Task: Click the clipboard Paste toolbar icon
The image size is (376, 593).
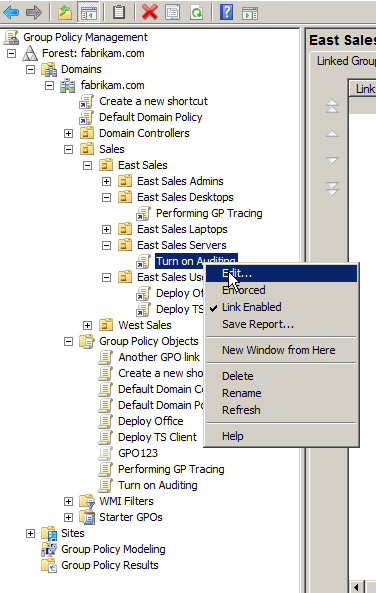Action: pyautogui.click(x=119, y=12)
